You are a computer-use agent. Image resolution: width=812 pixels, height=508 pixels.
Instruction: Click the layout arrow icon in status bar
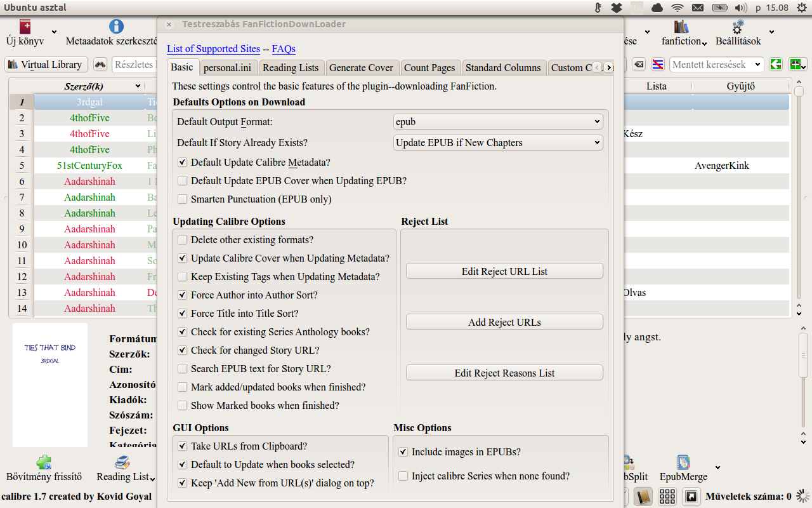pos(691,497)
